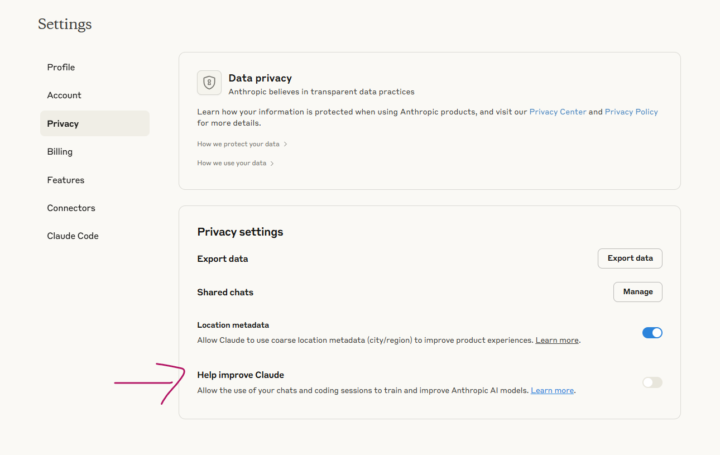720x455 pixels.
Task: Enable the Help improve Claude toggle
Action: 652,382
